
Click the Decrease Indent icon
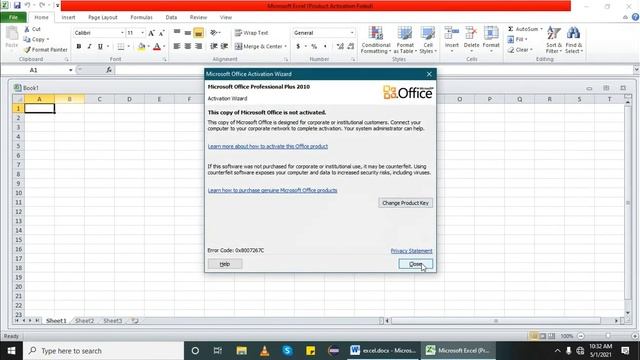[213, 46]
